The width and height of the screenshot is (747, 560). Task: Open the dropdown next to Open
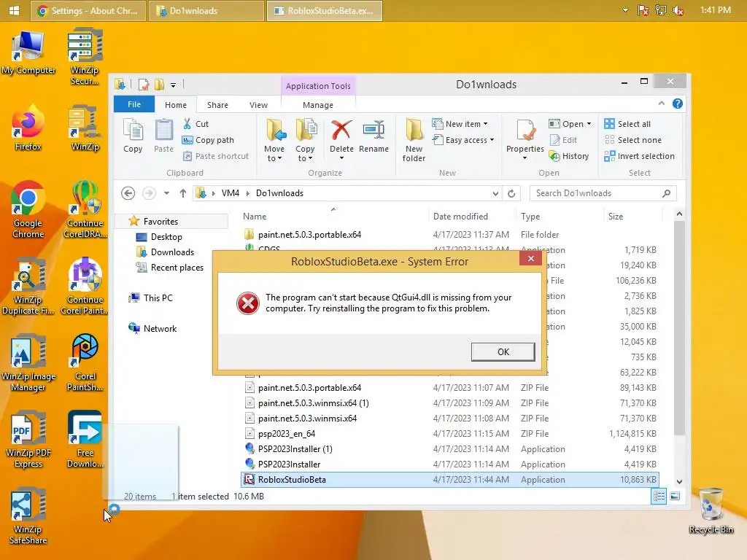pos(589,124)
